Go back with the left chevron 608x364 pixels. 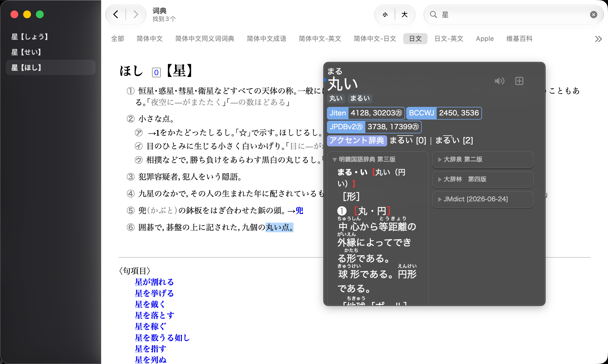point(116,14)
